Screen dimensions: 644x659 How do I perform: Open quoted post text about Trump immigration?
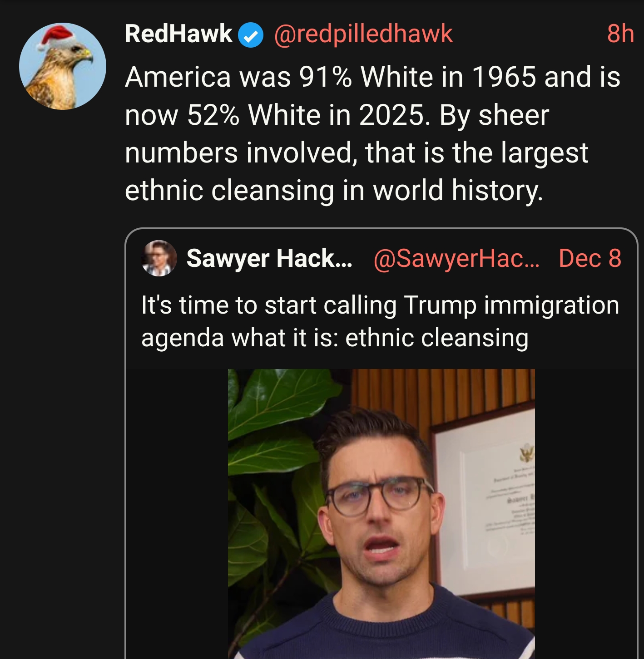[x=380, y=321]
